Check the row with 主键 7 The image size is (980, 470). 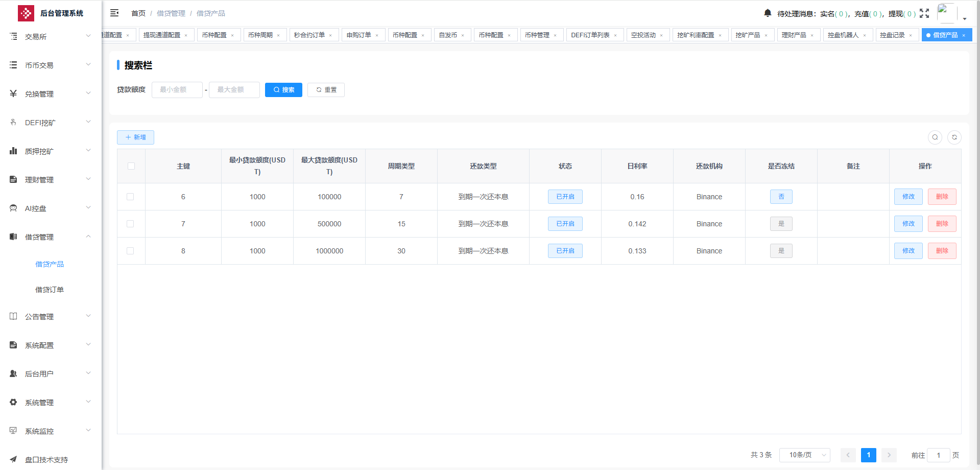(x=130, y=224)
